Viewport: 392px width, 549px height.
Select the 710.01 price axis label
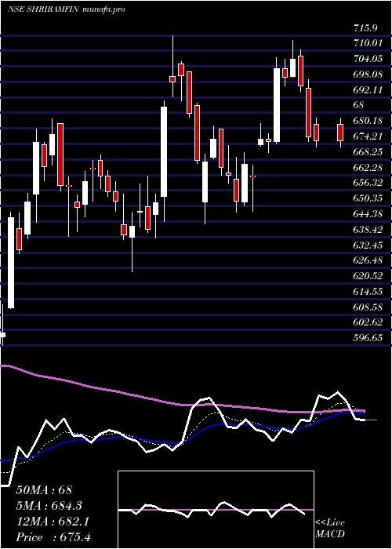pyautogui.click(x=368, y=43)
